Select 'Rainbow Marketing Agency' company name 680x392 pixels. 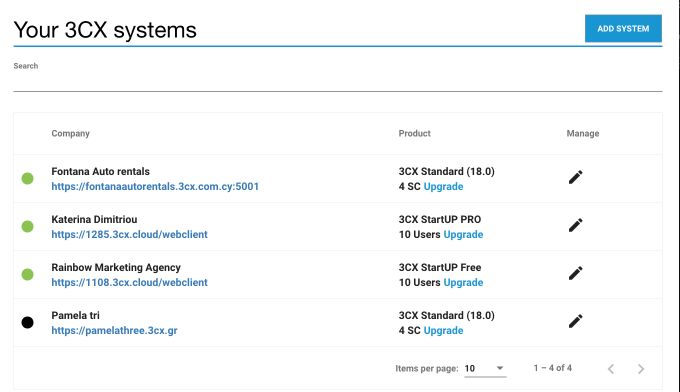click(x=116, y=268)
